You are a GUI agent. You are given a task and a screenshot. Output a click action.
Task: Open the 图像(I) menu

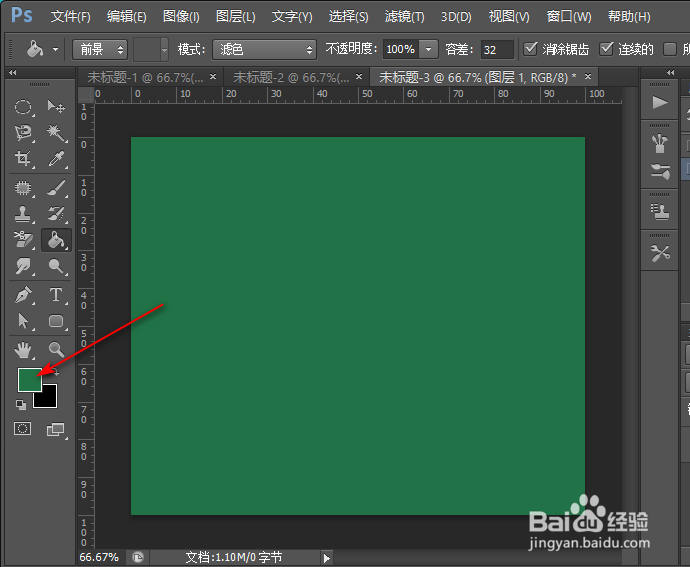coord(181,17)
